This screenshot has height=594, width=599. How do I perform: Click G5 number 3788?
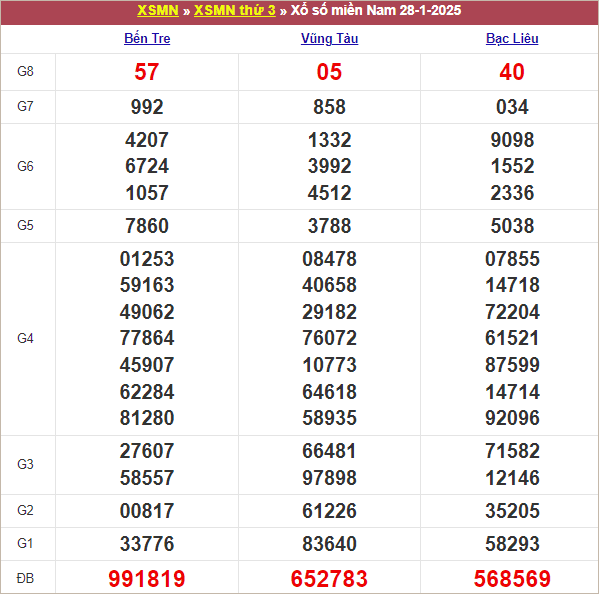click(x=329, y=226)
